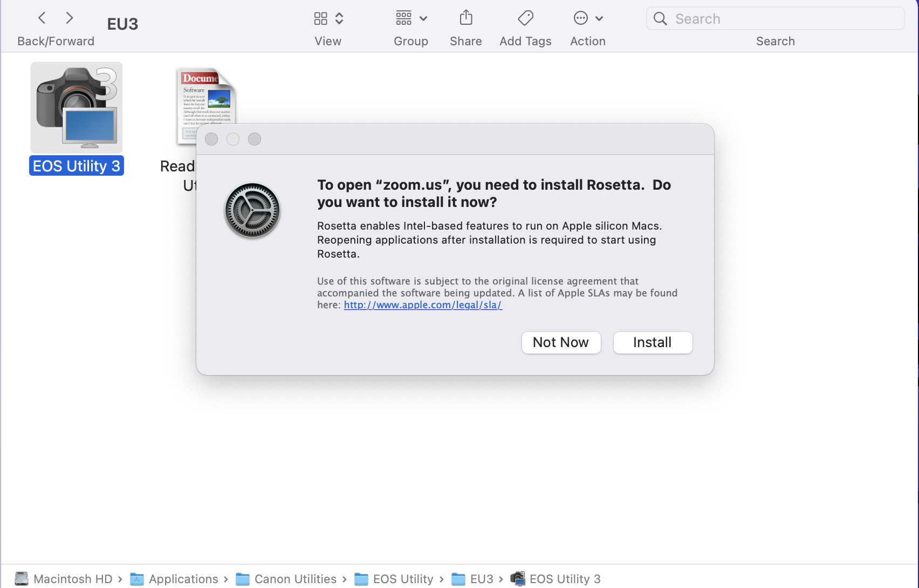This screenshot has width=919, height=588.
Task: Open the Apple SLA hyperlink
Action: coord(422,305)
